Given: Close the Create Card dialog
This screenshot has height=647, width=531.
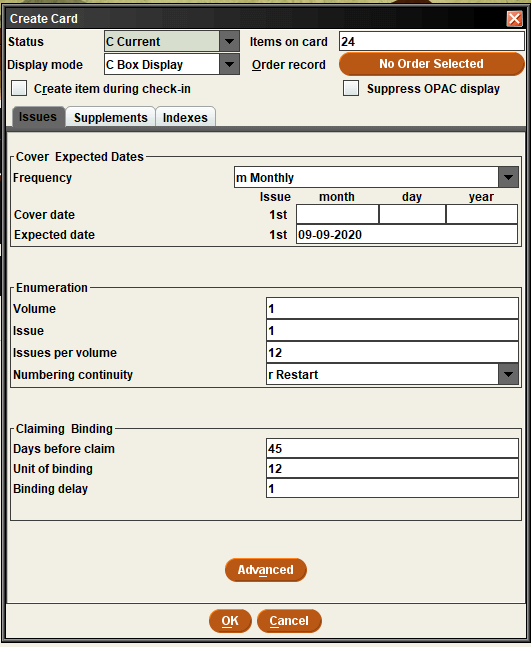Looking at the screenshot, I should [514, 19].
